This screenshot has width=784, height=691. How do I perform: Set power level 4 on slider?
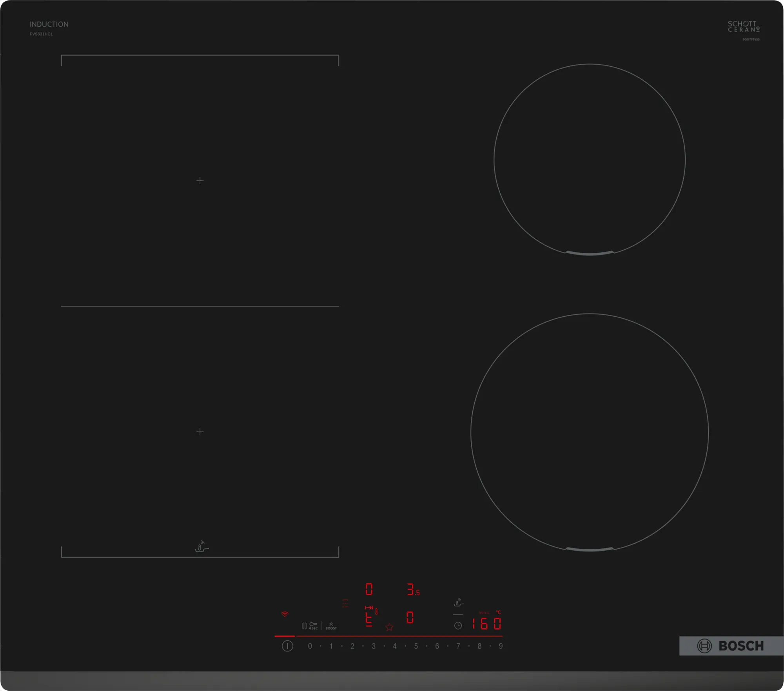(395, 646)
